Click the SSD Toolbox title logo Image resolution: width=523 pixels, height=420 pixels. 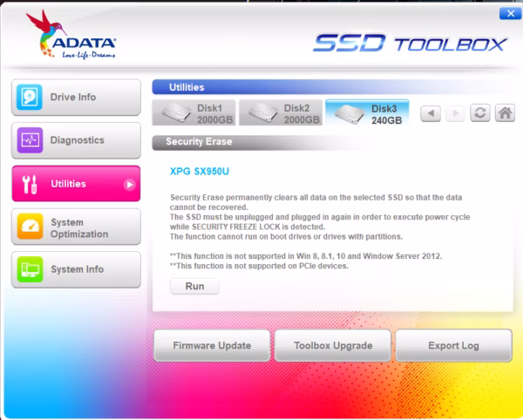point(410,44)
